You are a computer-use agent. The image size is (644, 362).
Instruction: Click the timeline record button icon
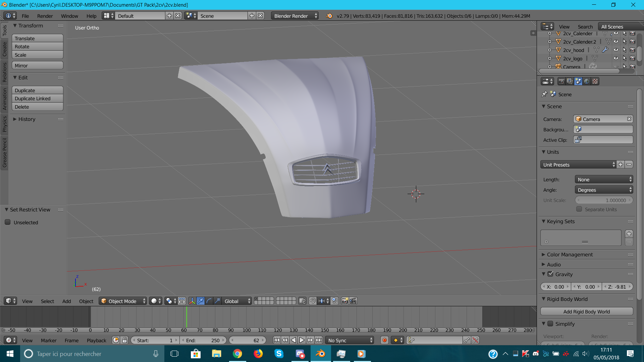pos(384,340)
